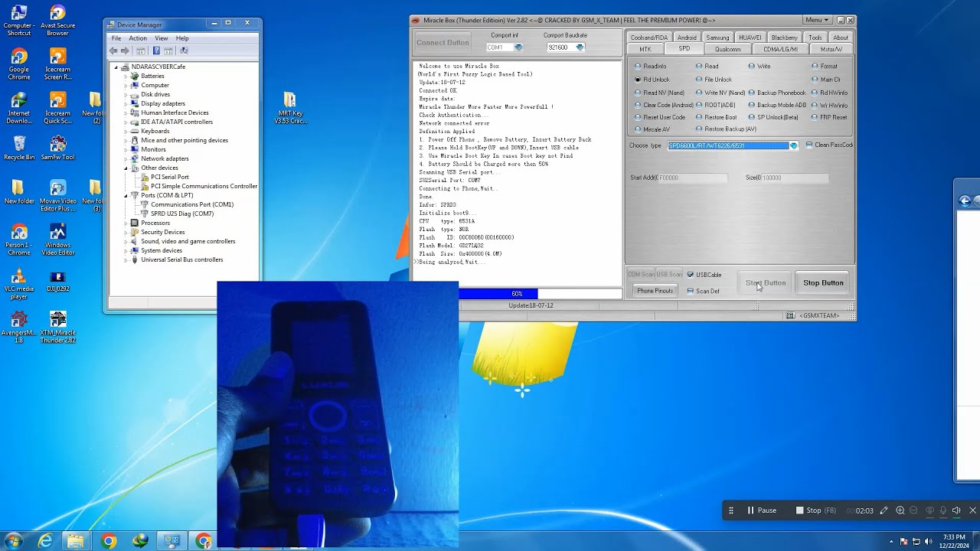980x551 pixels.
Task: Toggle recorder microphone icon
Action: (x=943, y=510)
